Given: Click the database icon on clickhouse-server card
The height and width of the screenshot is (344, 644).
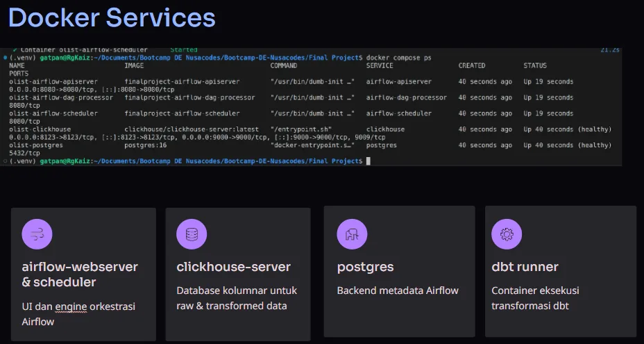Looking at the screenshot, I should coord(192,234).
